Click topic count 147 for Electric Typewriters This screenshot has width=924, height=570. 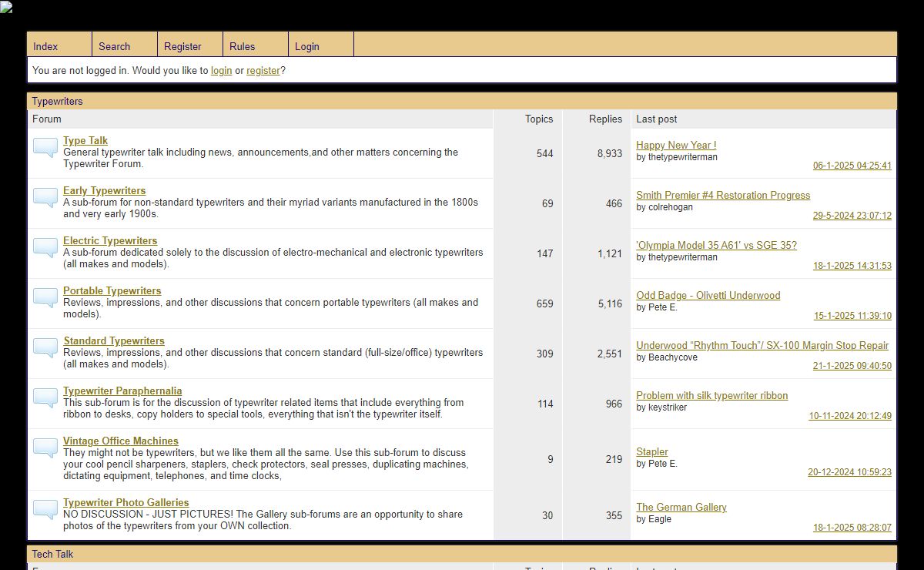tap(545, 253)
